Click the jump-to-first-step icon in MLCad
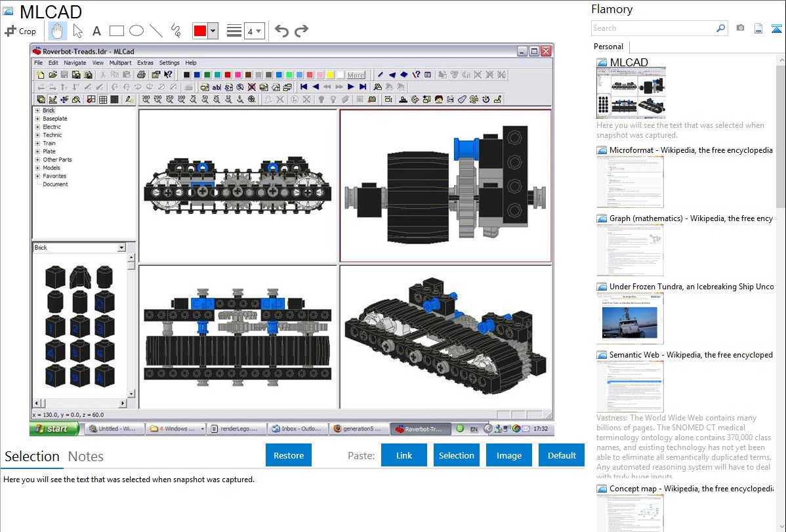Viewport: 786px width, 532px height. (304, 87)
